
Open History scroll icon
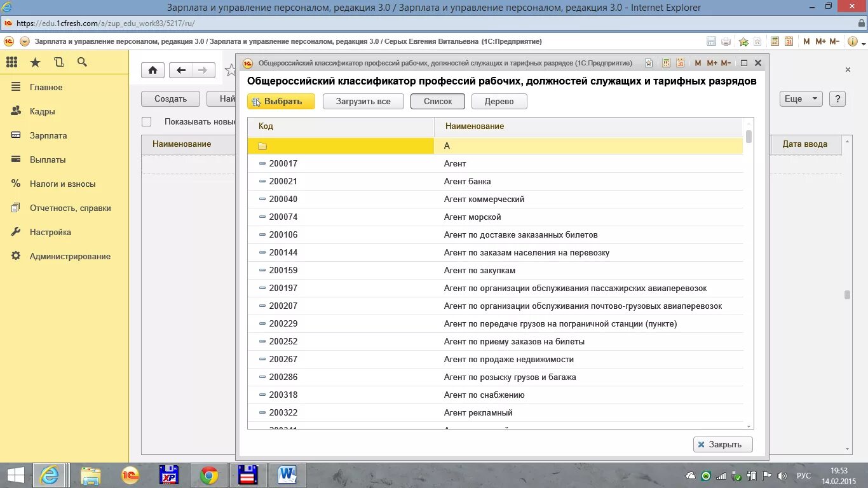pyautogui.click(x=58, y=62)
